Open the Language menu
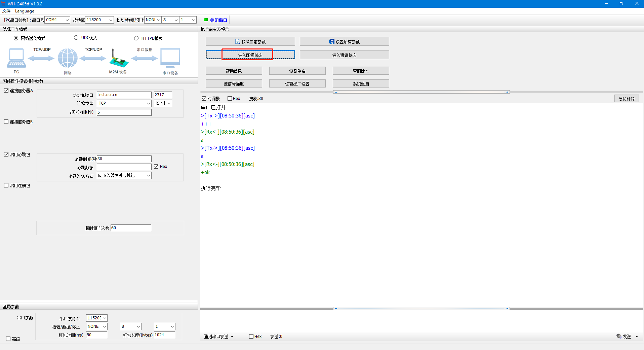This screenshot has height=350, width=644. point(25,11)
